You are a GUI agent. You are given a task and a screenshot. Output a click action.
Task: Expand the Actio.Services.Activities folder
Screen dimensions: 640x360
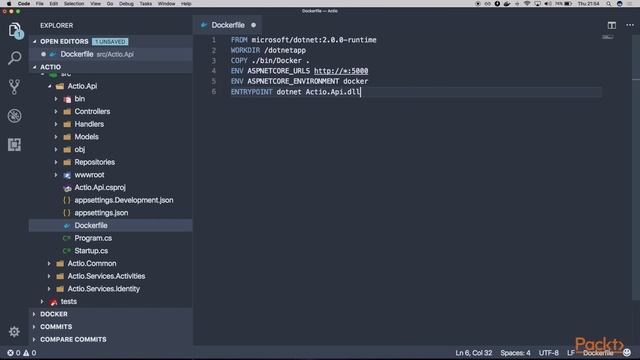click(49, 276)
